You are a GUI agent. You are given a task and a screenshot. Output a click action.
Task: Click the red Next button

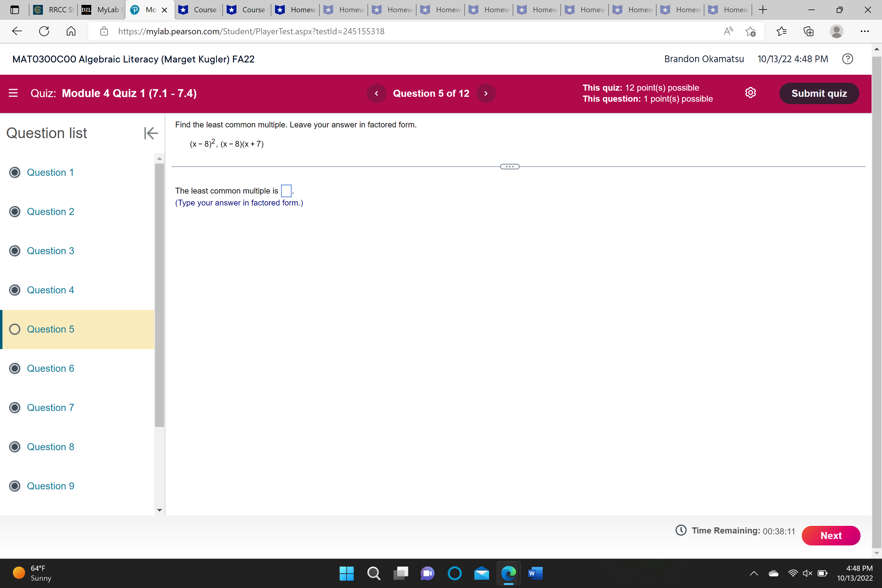tap(831, 536)
